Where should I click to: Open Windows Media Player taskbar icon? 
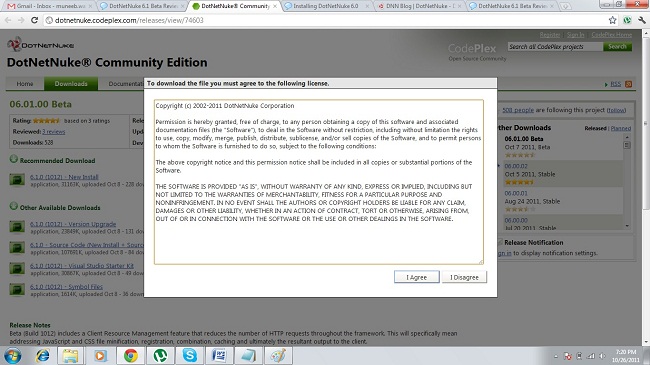pyautogui.click(x=100, y=356)
